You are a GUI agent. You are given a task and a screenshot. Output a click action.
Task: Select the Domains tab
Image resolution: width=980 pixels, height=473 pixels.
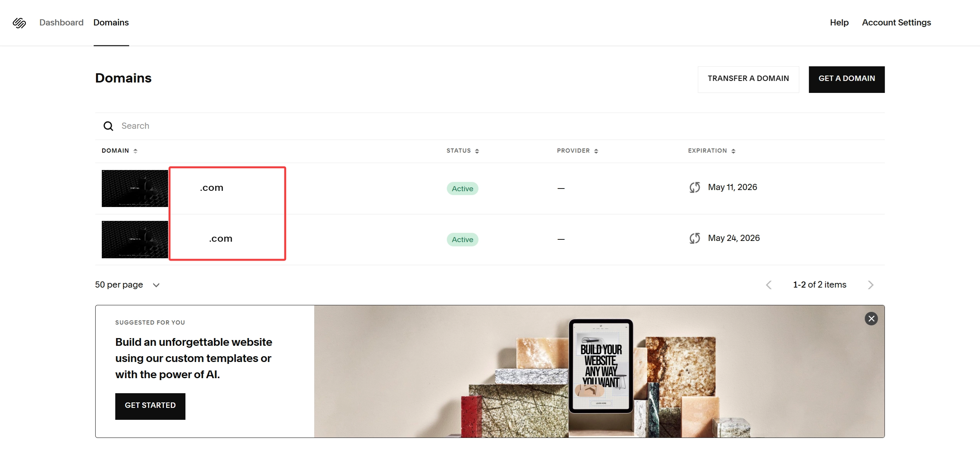(111, 22)
